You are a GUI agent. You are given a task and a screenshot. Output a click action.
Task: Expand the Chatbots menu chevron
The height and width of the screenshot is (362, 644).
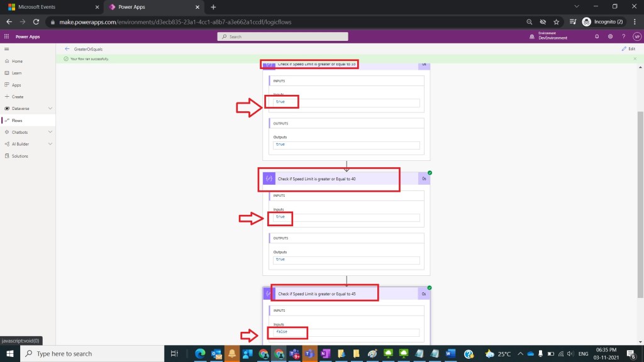(x=50, y=133)
